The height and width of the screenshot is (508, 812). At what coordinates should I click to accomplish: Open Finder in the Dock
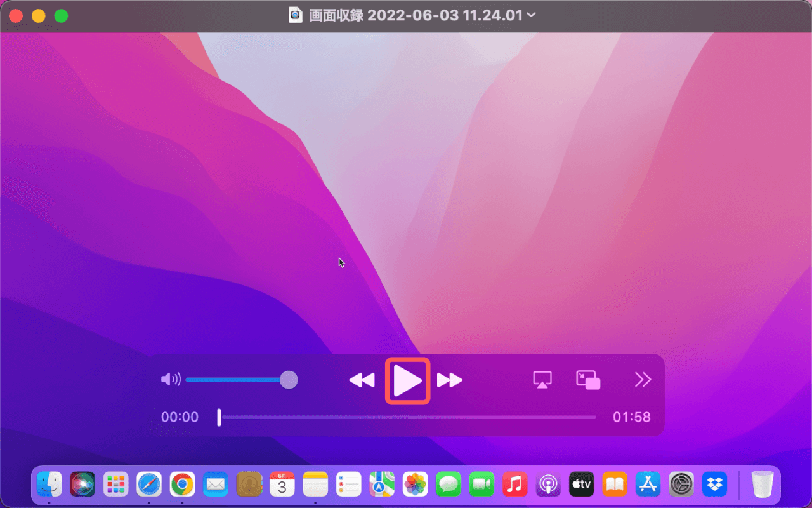pyautogui.click(x=49, y=485)
